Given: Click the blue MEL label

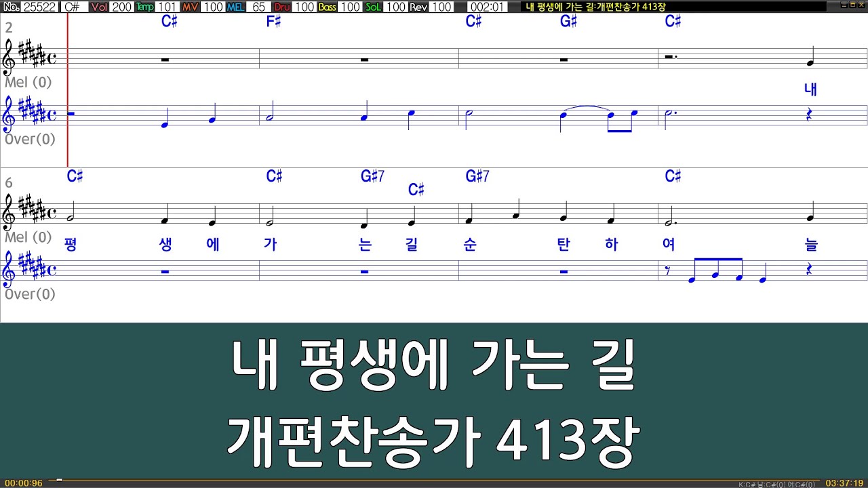Looking at the screenshot, I should pos(236,7).
